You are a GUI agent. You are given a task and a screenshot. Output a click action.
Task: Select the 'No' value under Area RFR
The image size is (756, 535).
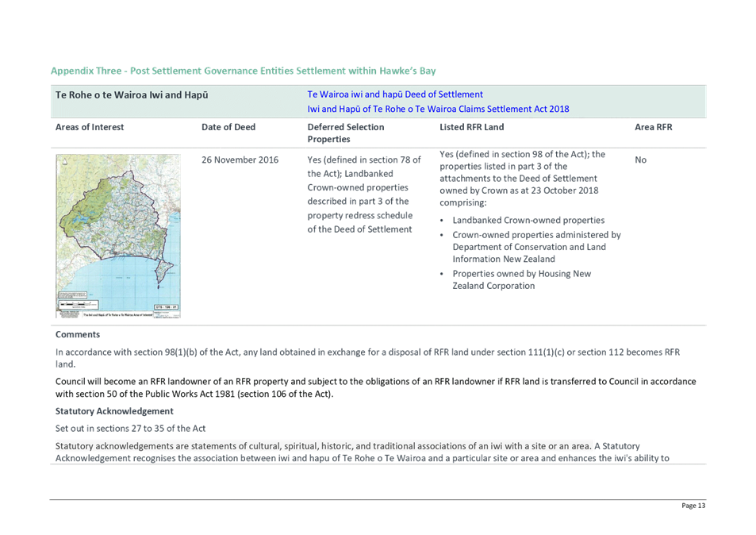640,160
